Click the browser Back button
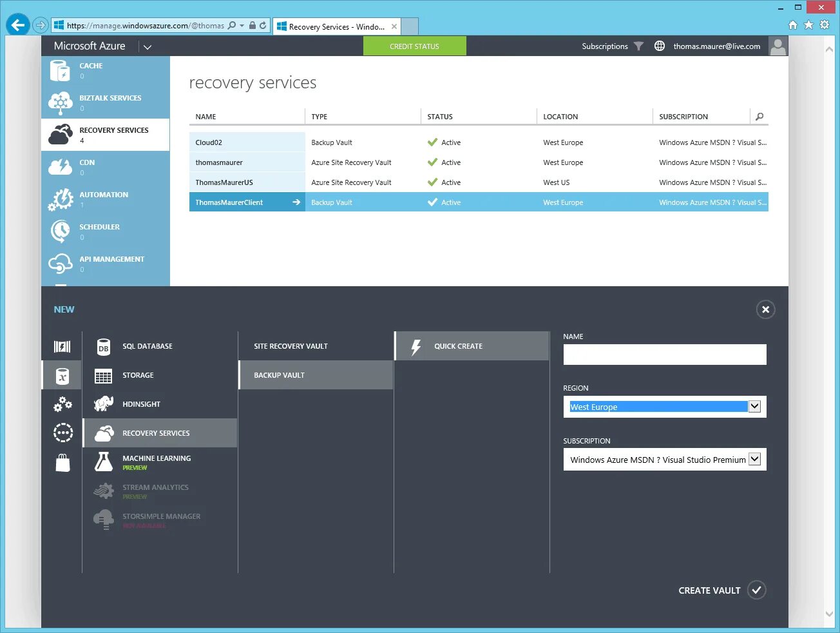 pos(17,25)
